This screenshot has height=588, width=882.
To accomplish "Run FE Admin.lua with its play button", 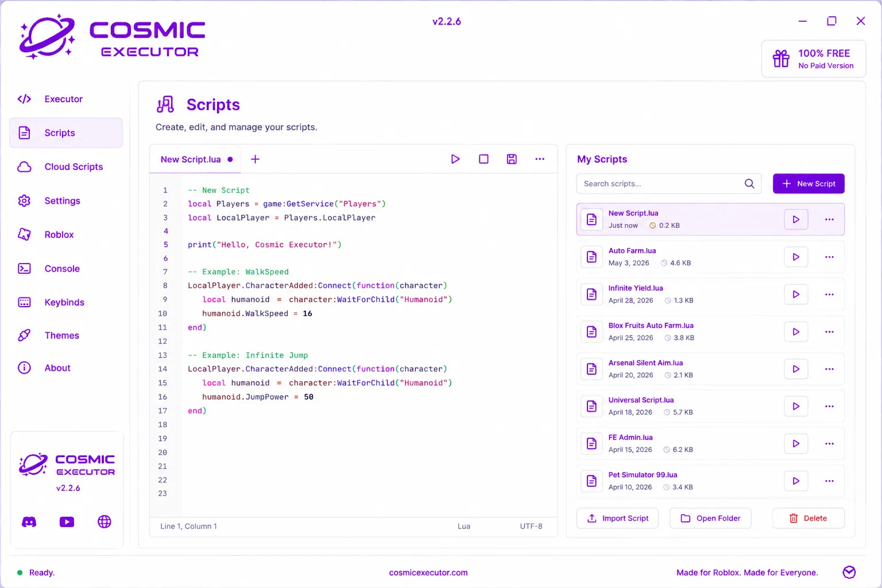I will [x=796, y=443].
